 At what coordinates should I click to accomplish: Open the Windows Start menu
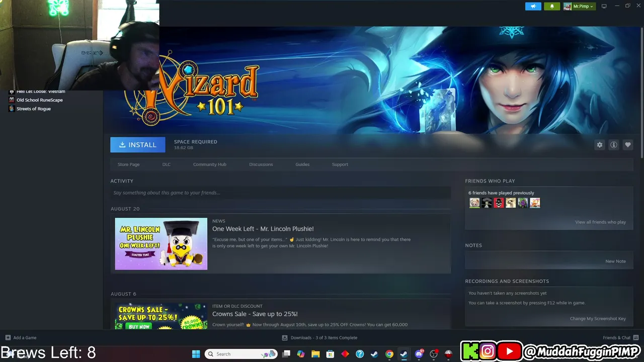tap(196, 354)
